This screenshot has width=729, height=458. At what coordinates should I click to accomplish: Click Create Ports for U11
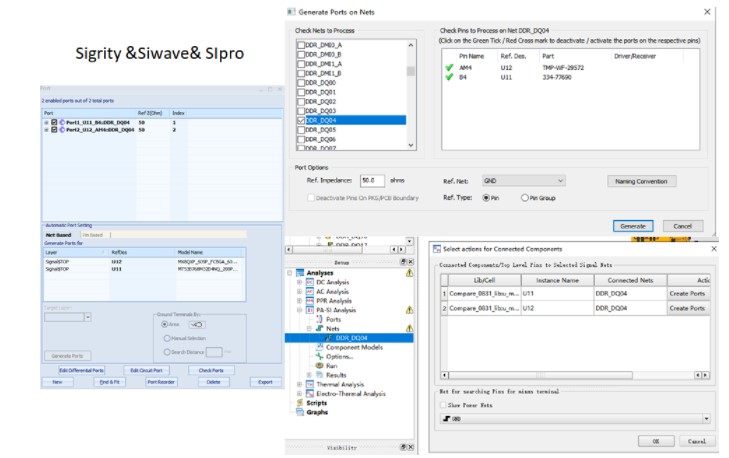(x=687, y=294)
